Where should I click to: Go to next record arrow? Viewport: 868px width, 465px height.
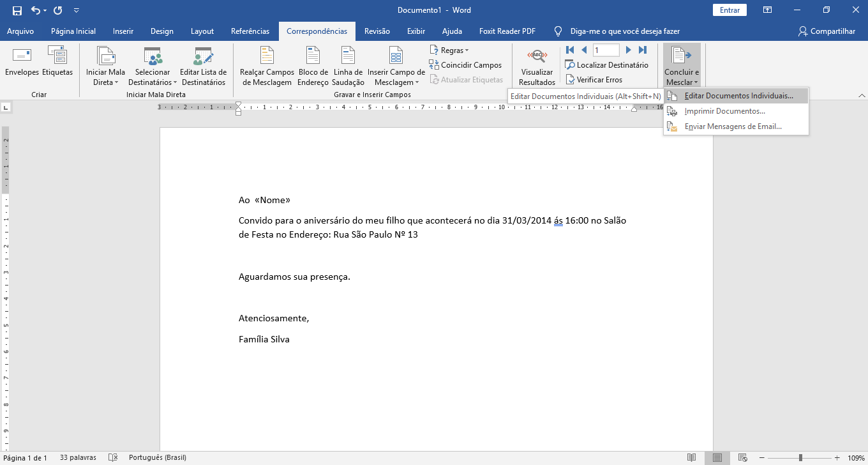(x=629, y=50)
